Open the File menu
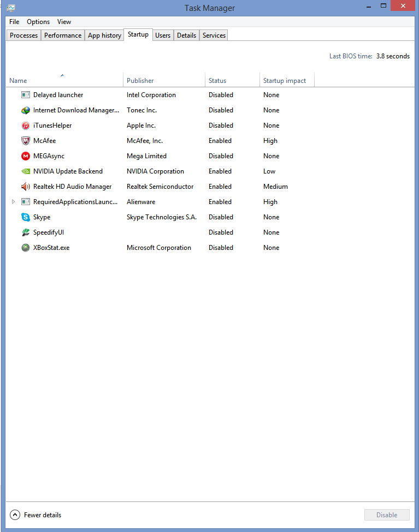This screenshot has width=419, height=532. 14,22
